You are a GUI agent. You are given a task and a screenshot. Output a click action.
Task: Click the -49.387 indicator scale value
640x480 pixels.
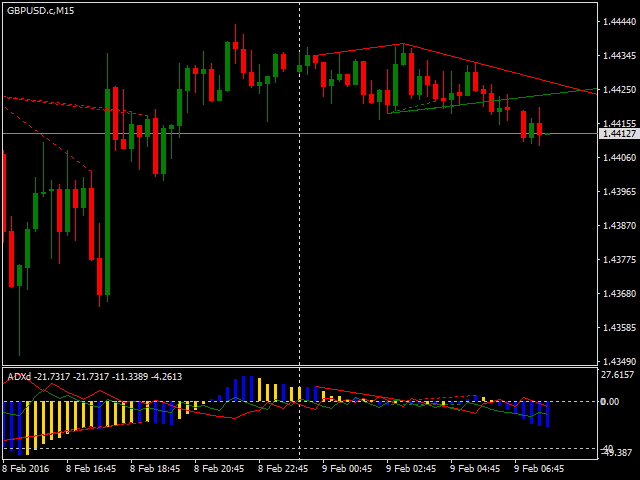(617, 453)
